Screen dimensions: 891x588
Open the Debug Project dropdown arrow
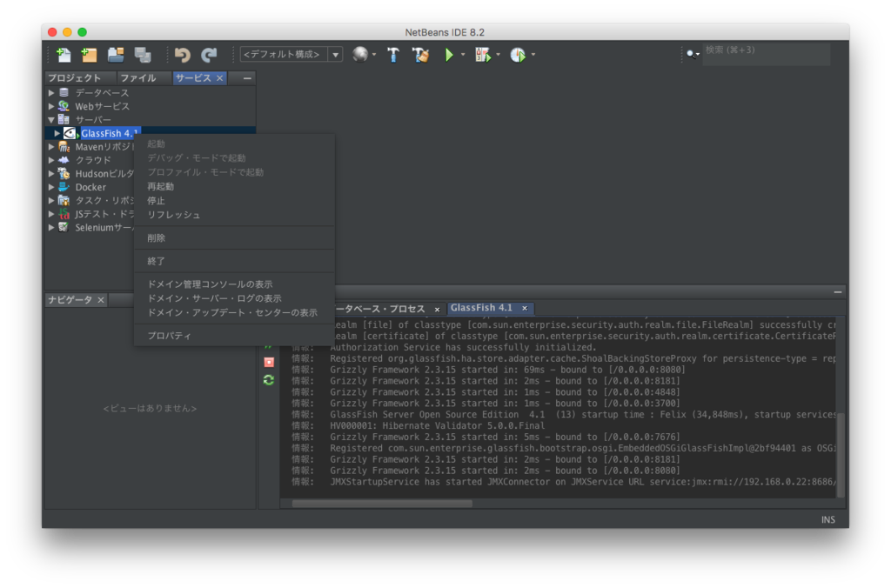tap(499, 55)
